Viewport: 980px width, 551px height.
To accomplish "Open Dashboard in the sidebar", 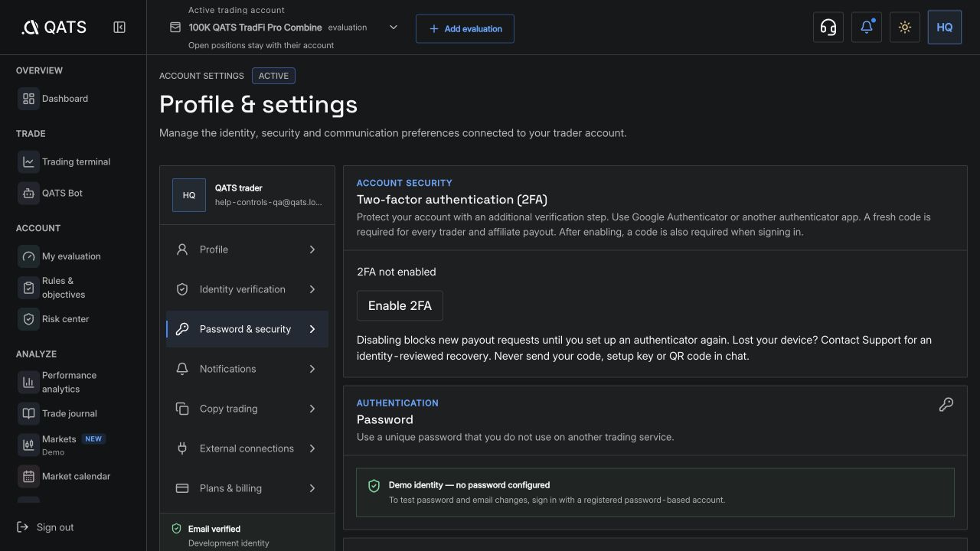I will tap(73, 99).
